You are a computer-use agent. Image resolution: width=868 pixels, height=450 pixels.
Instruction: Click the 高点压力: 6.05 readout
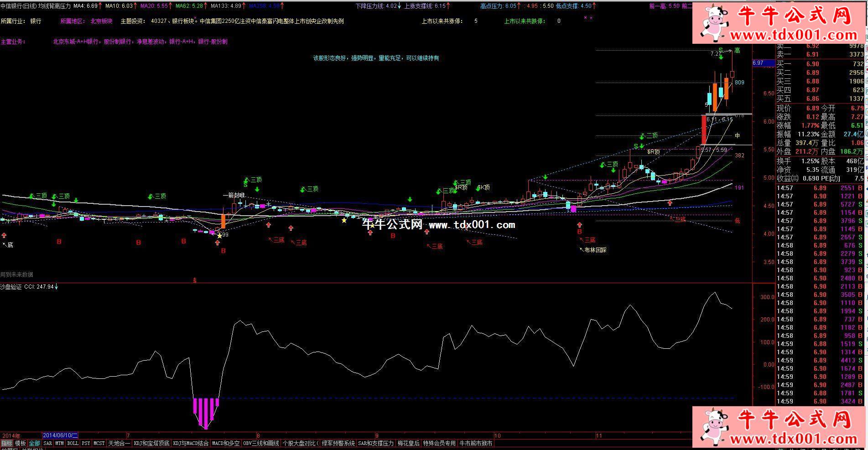501,6
